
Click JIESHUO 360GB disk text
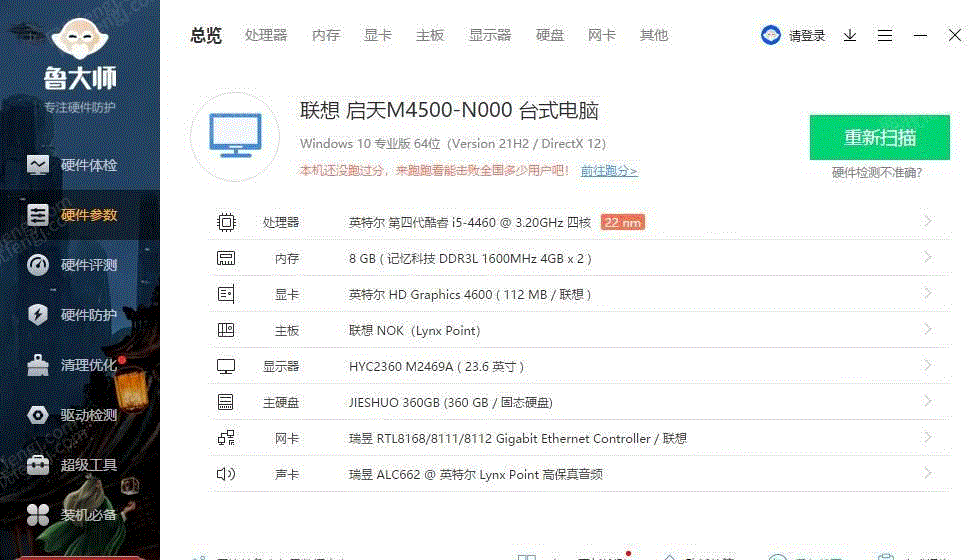[451, 402]
